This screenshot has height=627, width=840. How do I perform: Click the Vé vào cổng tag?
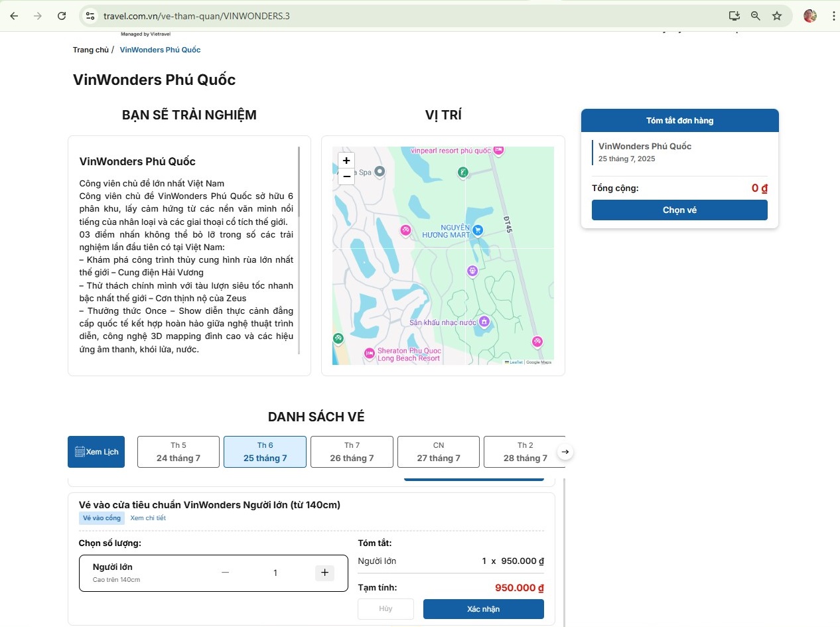102,518
